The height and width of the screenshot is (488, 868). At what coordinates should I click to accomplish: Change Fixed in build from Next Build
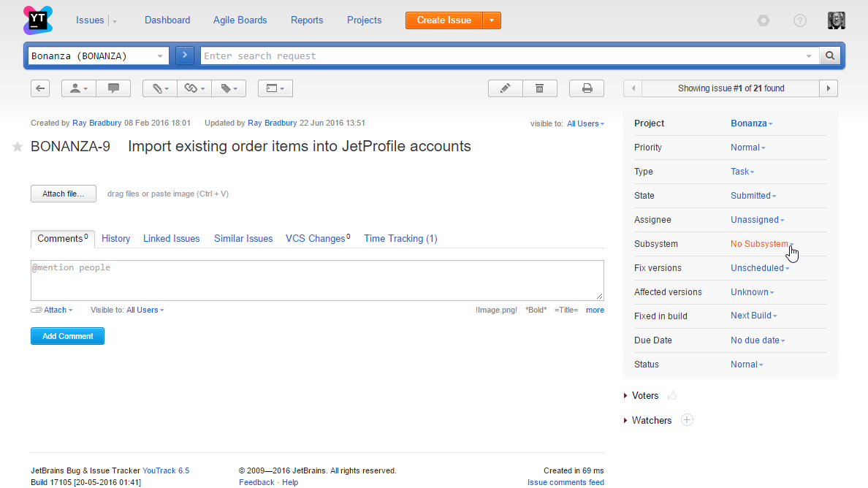click(x=753, y=316)
